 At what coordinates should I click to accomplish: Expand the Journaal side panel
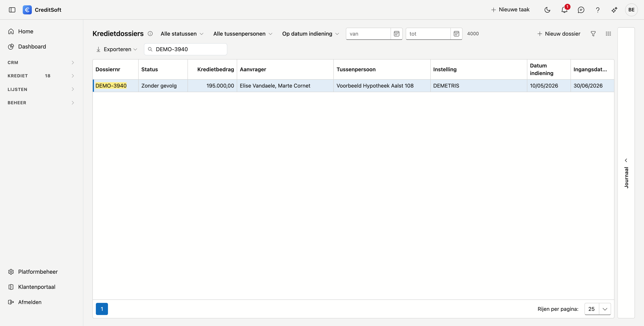point(626,173)
